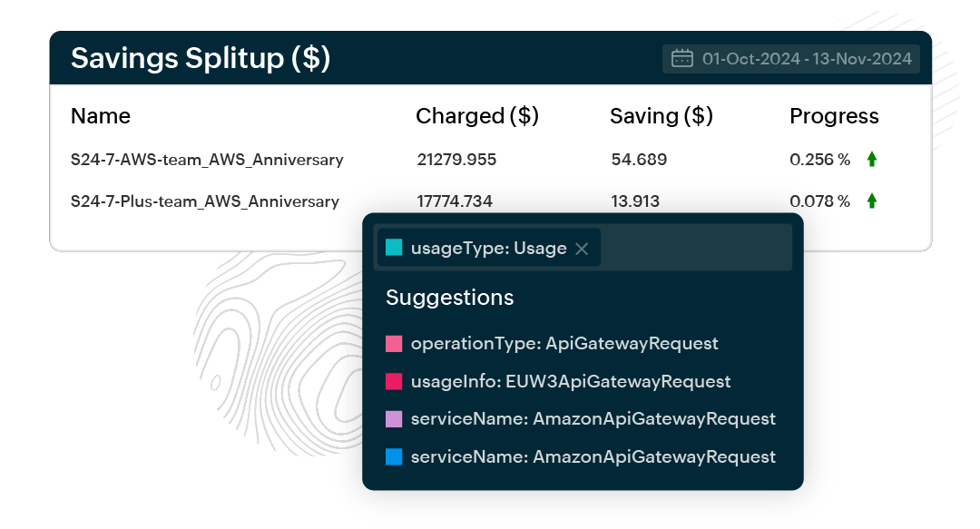Sort by the Progress column header
The height and width of the screenshot is (529, 980).
coord(834,116)
